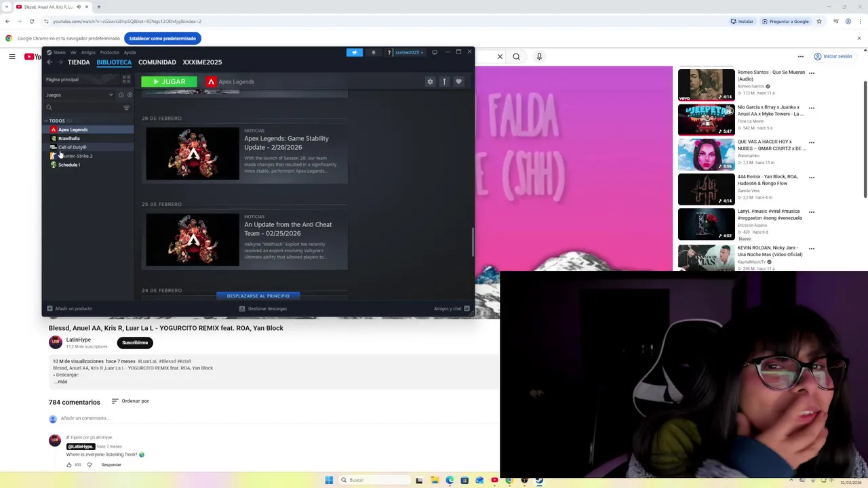Open YouTube settings three-dot menu
The image size is (868, 488).
pos(801,56)
